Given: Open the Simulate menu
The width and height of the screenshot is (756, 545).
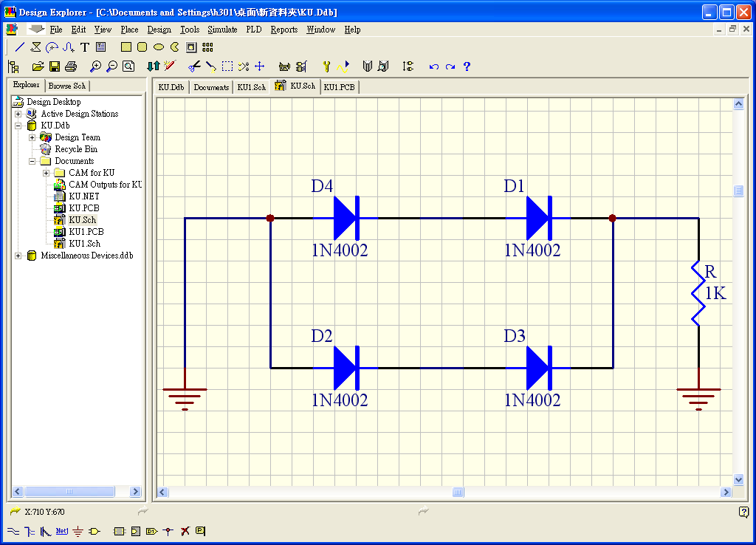Looking at the screenshot, I should click(x=222, y=30).
